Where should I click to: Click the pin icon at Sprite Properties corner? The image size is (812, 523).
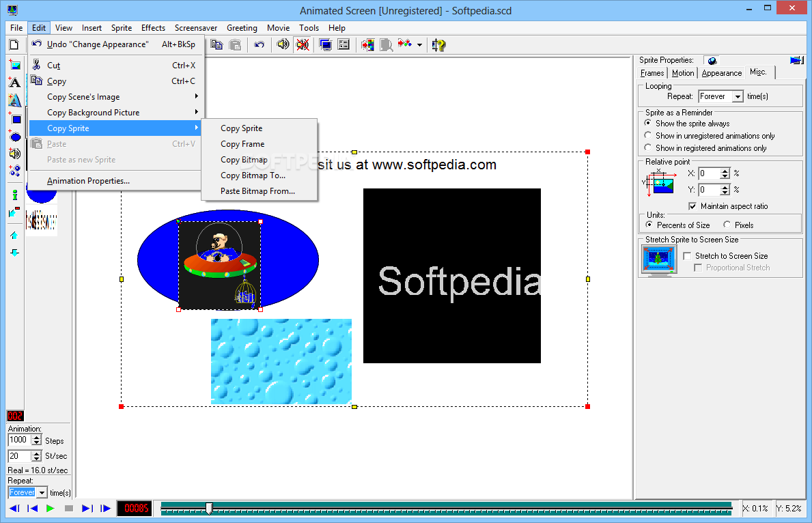tap(796, 61)
